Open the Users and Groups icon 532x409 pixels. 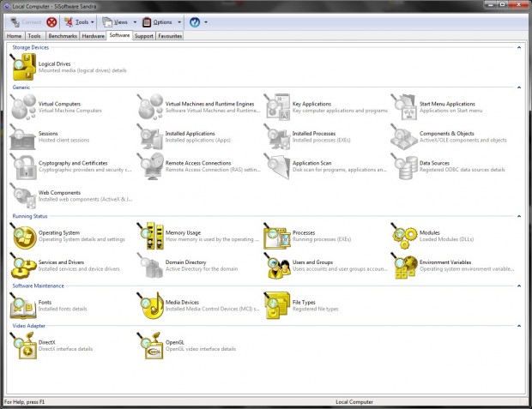[x=277, y=265]
